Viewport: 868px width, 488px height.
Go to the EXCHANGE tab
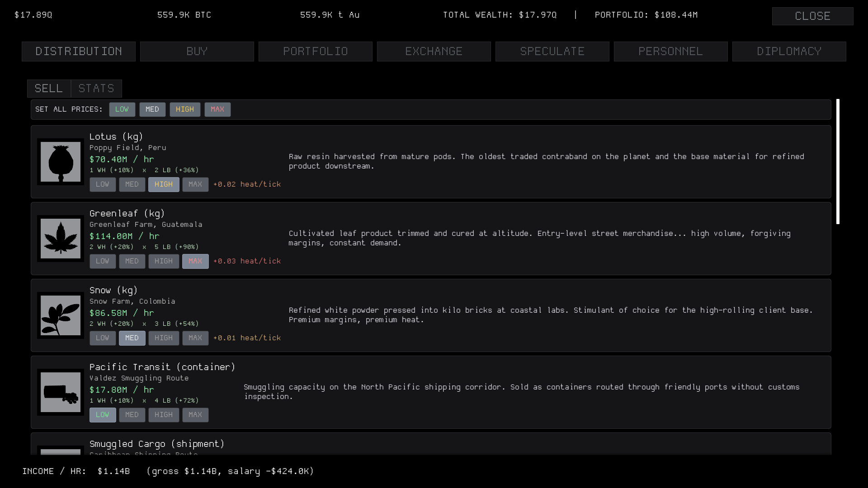point(434,52)
